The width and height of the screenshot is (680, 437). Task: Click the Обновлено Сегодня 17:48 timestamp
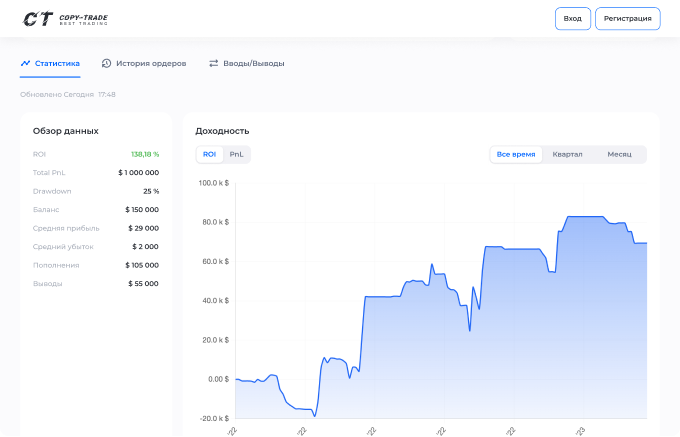[x=68, y=95]
